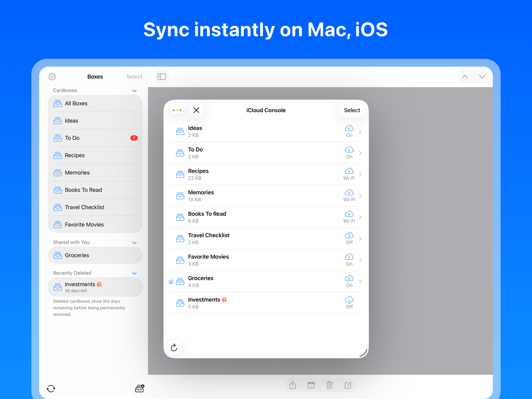
Task: Click the Books To Read console row name
Action: (207, 214)
